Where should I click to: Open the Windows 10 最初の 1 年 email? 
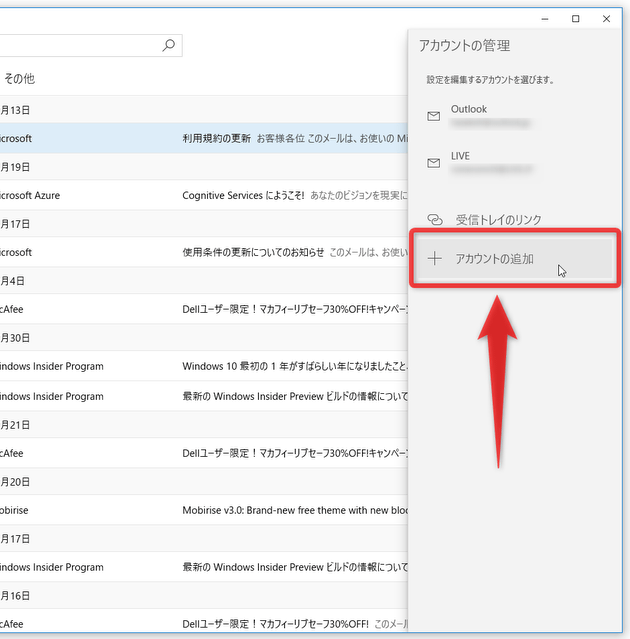[x=204, y=366]
